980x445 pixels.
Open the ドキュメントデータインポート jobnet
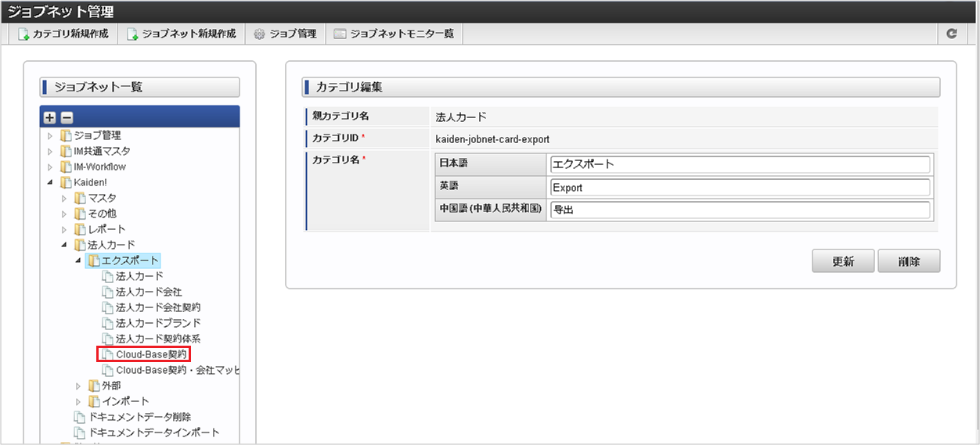click(153, 432)
